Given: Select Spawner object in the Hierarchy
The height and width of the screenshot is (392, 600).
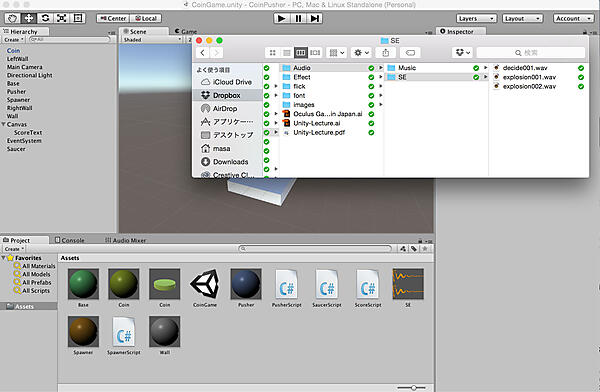Looking at the screenshot, I should 18,100.
